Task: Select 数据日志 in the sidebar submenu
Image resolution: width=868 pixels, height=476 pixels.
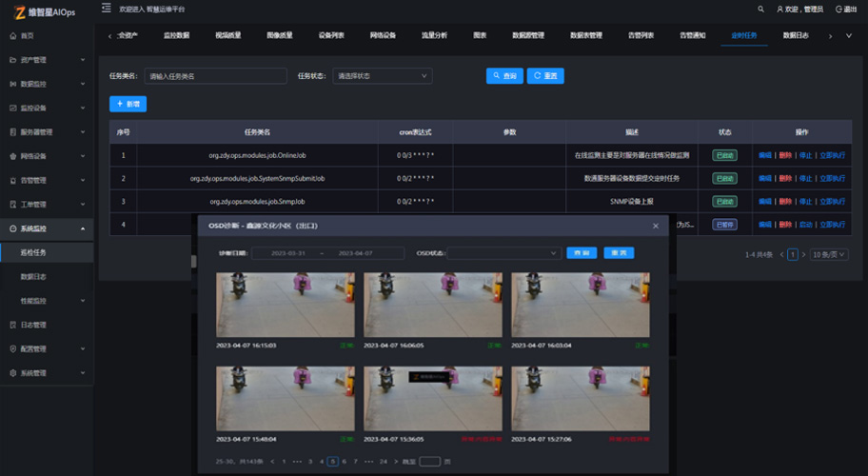Action: pos(34,277)
